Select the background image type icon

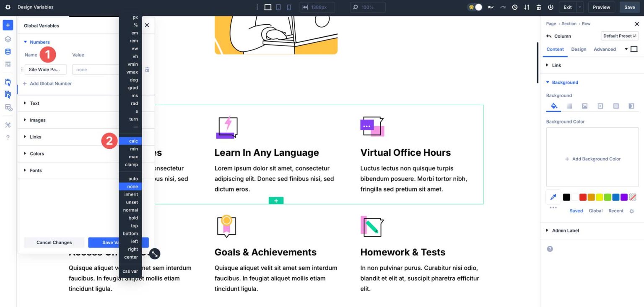click(x=584, y=106)
